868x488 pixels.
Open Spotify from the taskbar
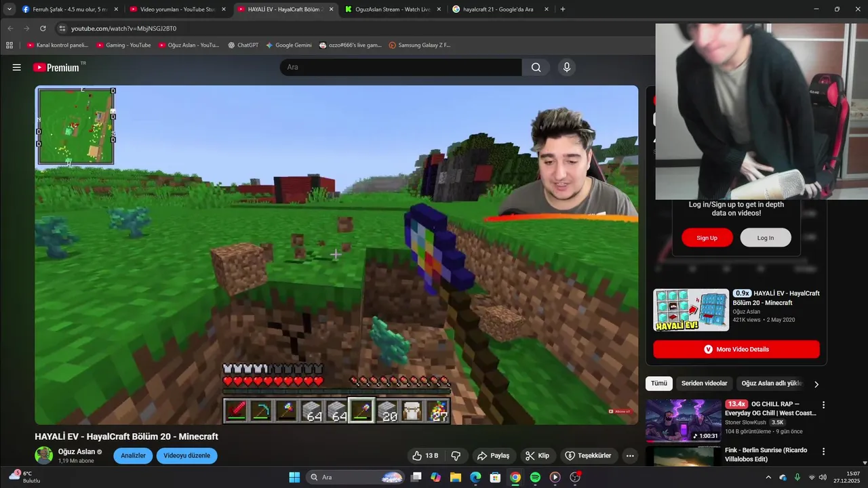(535, 477)
